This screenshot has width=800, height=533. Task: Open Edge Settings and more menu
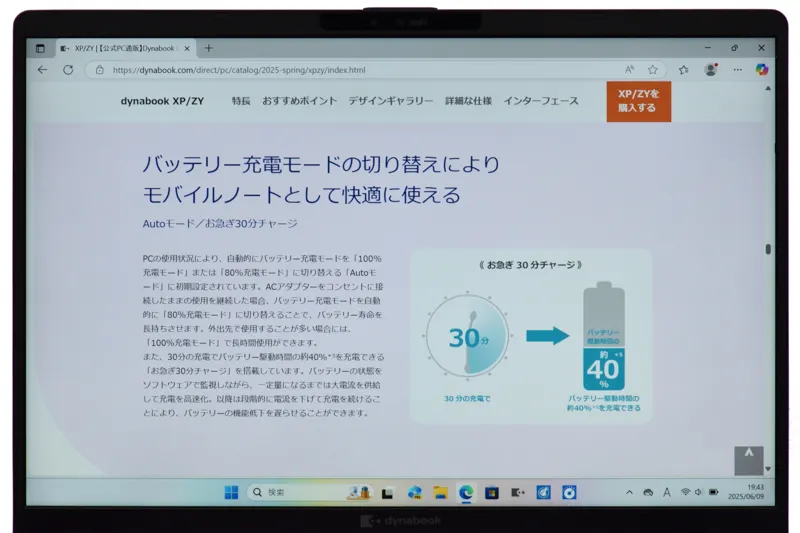(738, 70)
